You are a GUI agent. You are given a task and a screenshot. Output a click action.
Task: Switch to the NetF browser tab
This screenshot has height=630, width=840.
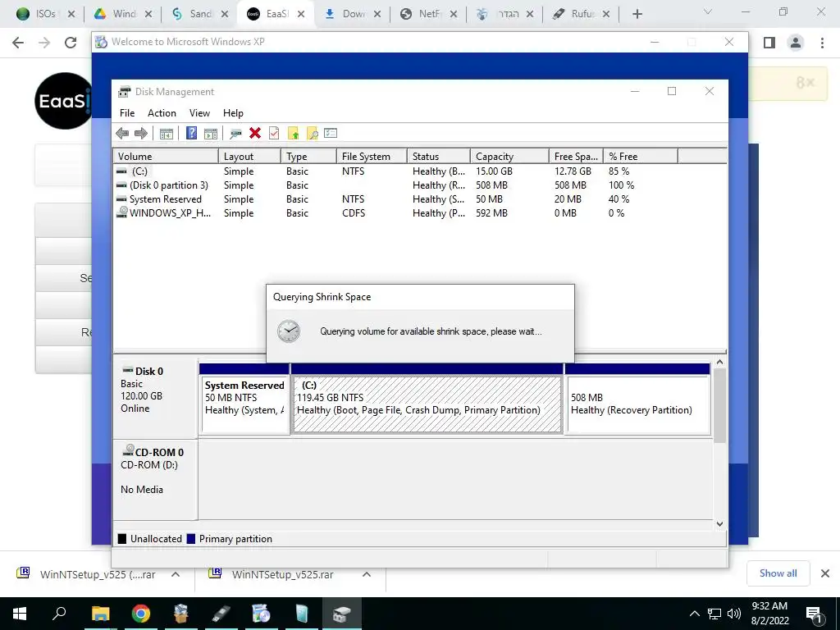[429, 14]
